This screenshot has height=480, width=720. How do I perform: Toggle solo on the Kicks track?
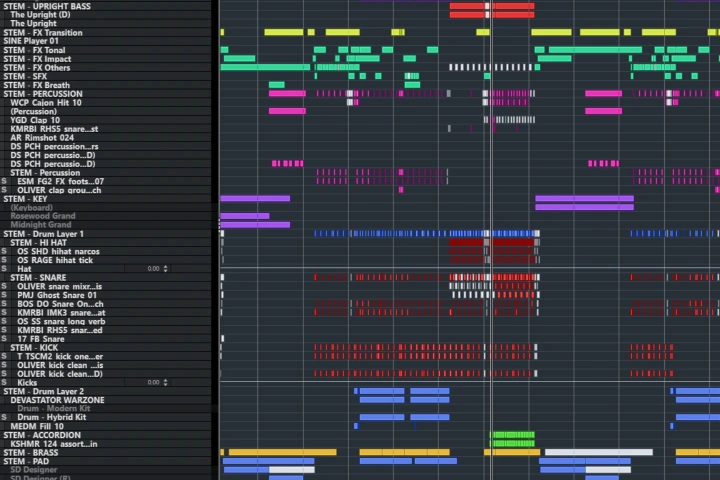pyautogui.click(x=5, y=382)
